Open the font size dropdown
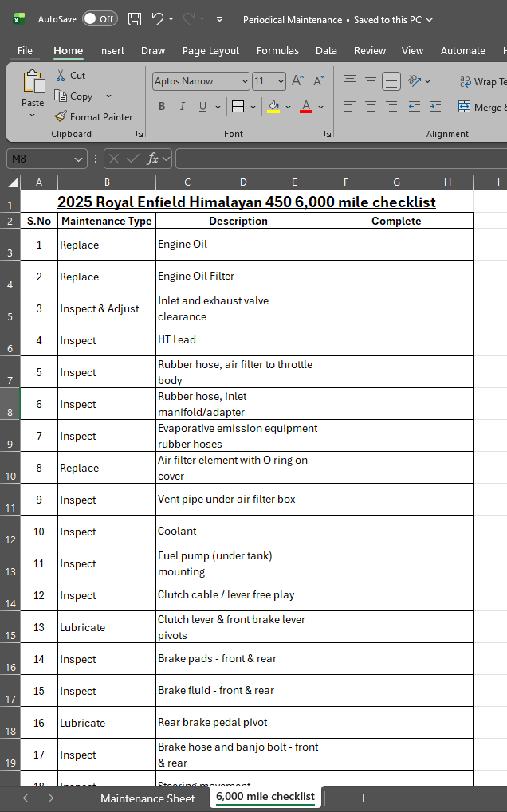Viewport: 507px width, 812px height. (x=281, y=81)
